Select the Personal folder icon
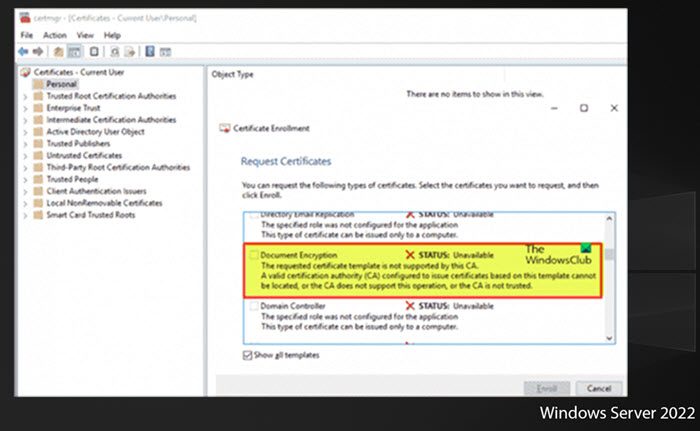The width and height of the screenshot is (700, 431). point(38,84)
